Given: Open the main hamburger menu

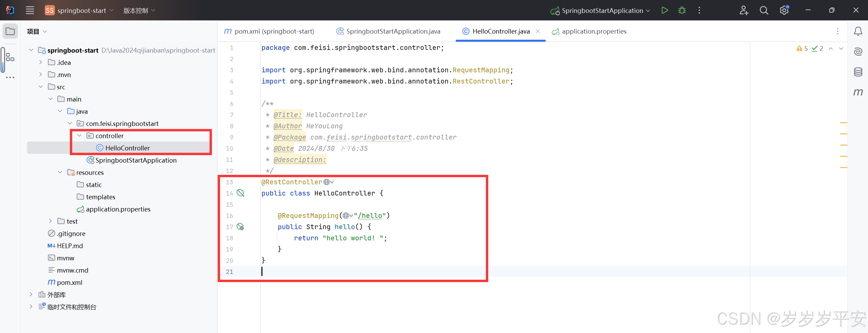Looking at the screenshot, I should [30, 11].
